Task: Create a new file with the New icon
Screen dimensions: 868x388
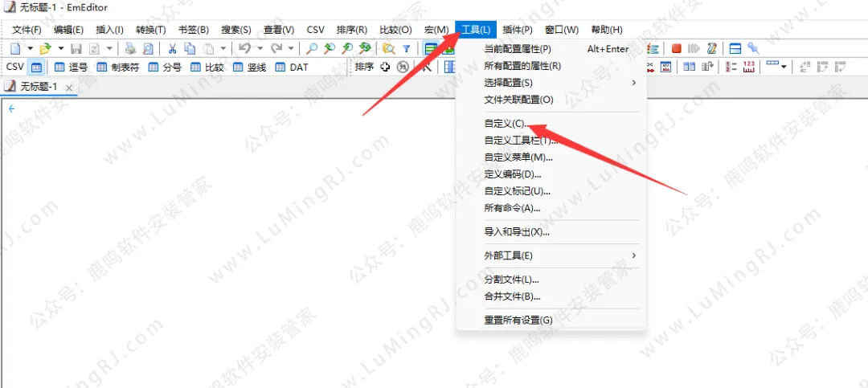Action: (x=15, y=49)
